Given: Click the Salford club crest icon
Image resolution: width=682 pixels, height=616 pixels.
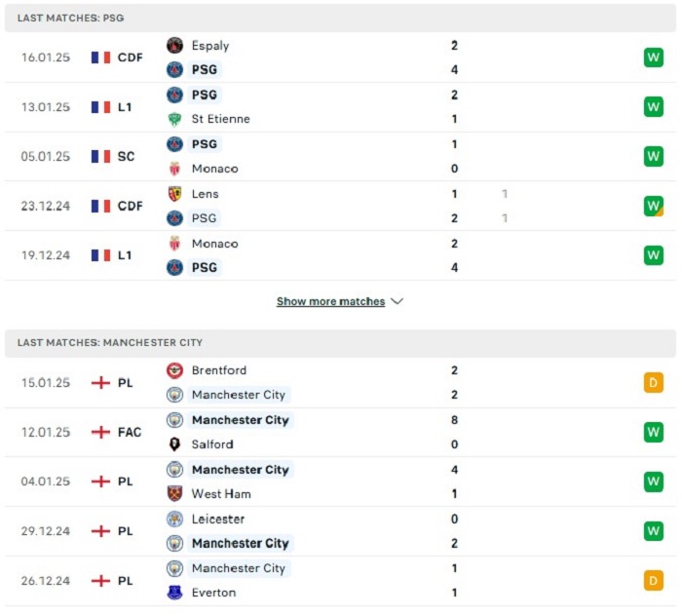Looking at the screenshot, I should coord(174,444).
